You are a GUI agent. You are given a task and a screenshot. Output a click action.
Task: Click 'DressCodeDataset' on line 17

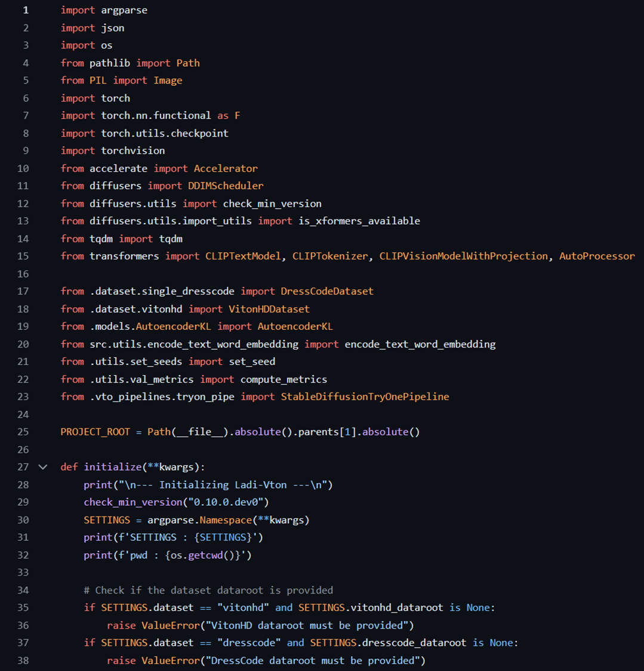point(327,292)
